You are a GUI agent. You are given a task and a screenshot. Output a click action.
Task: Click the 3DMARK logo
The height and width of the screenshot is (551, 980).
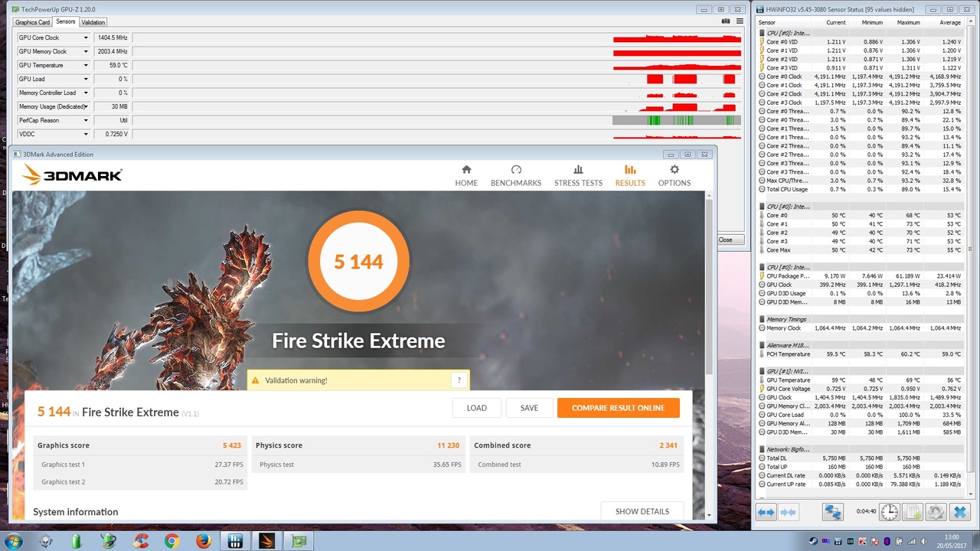point(72,175)
